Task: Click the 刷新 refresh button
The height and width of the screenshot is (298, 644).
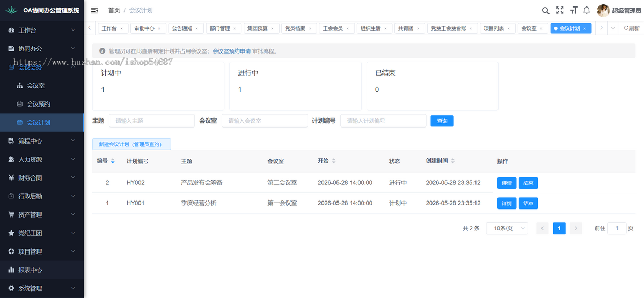Action: coord(632,28)
